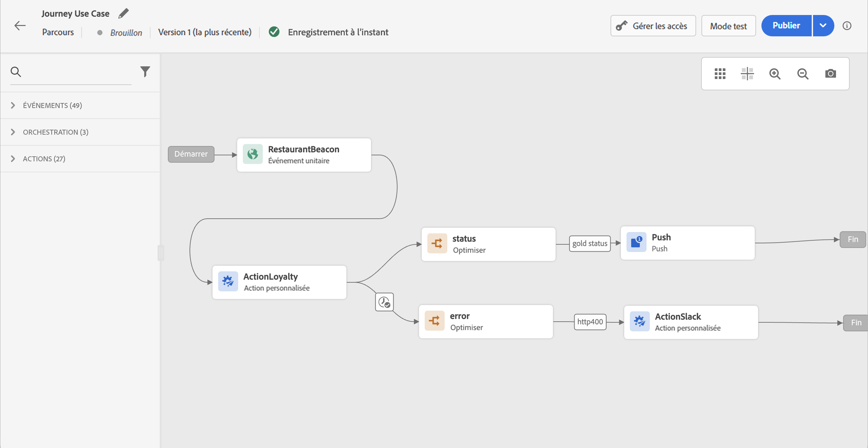Click the zoom in magnifier icon
Viewport: 868px width, 448px height.
[775, 74]
